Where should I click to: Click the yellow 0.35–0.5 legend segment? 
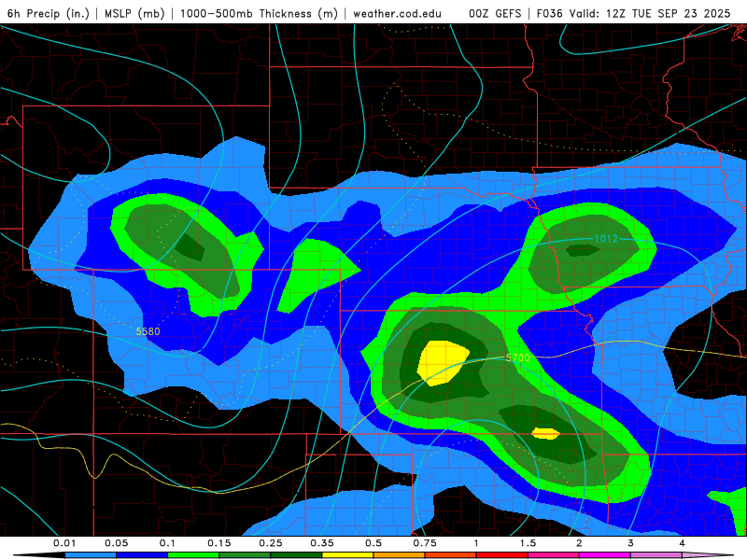[x=347, y=555]
